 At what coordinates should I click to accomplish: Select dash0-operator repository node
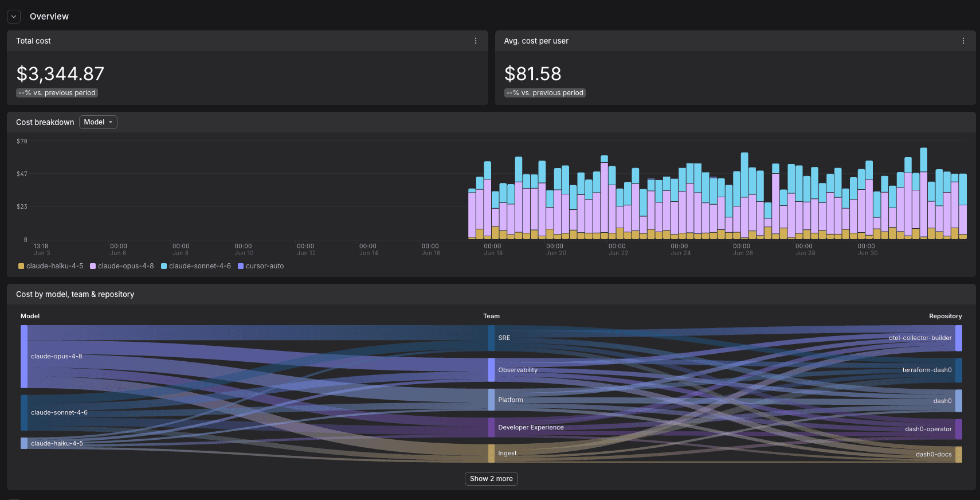959,429
